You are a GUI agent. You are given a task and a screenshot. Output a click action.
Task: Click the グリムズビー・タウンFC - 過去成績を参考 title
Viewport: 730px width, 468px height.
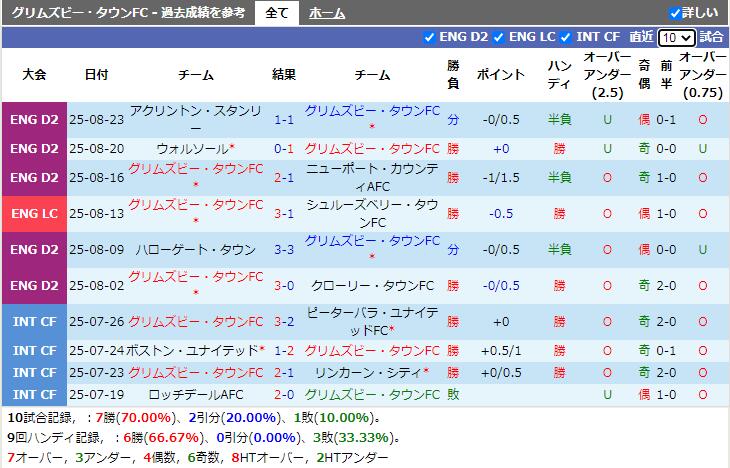pyautogui.click(x=128, y=13)
